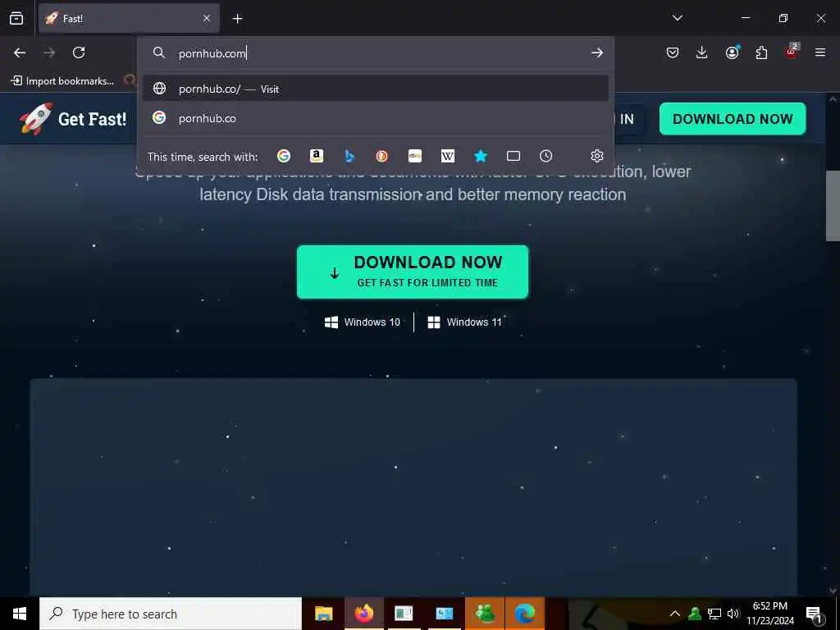Search within Bookmarks star icon
840x630 pixels.
tap(481, 156)
